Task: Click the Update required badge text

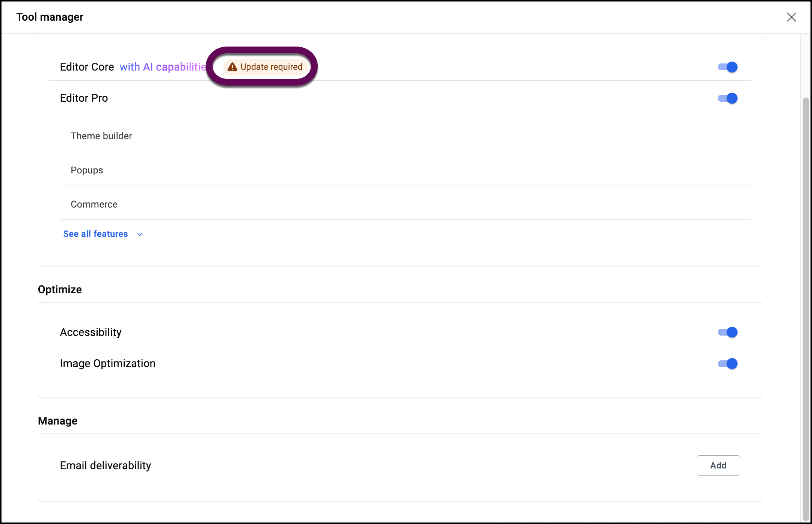Action: pos(271,67)
